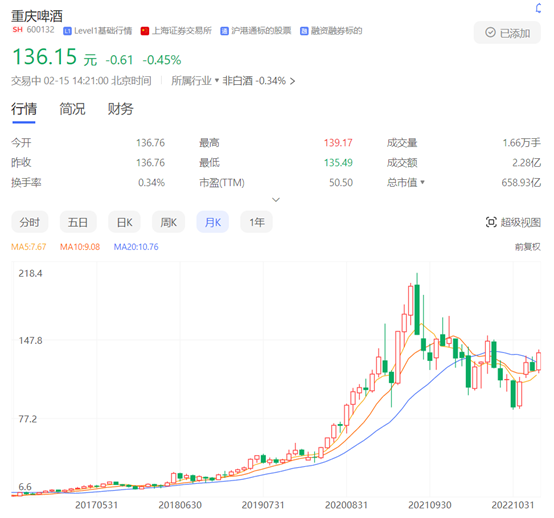
Task: Expand more quote details chevron
Action: (x=276, y=200)
